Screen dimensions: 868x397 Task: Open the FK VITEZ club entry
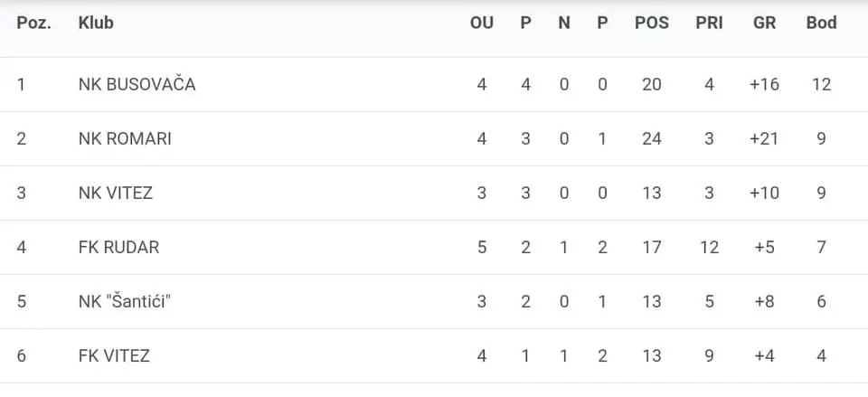coord(114,355)
